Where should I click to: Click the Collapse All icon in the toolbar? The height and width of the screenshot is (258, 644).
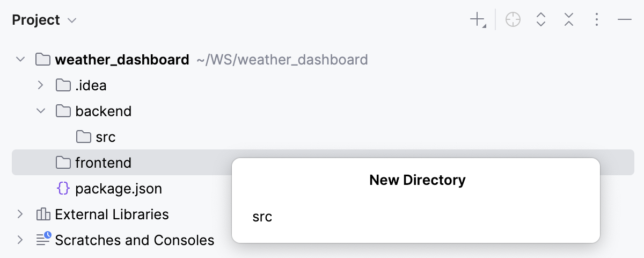coord(569,20)
